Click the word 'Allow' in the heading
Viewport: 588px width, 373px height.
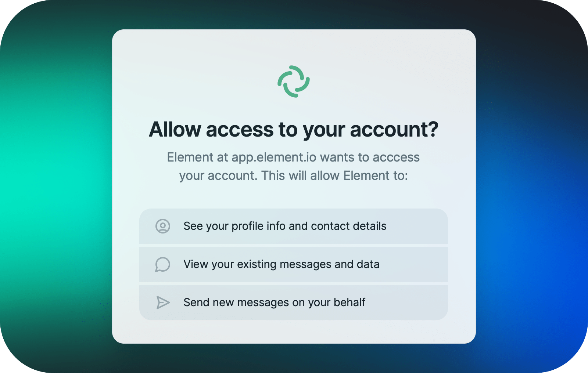[175, 130]
